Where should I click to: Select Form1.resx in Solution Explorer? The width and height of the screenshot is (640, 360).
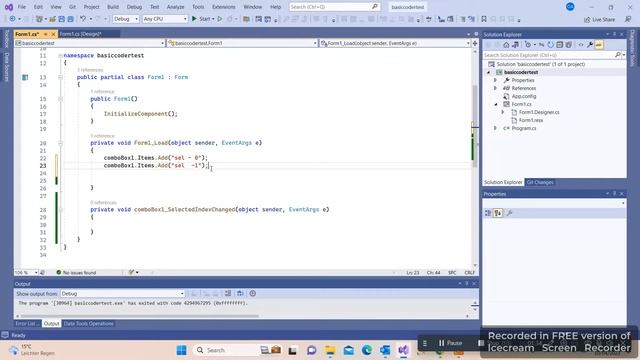[531, 120]
